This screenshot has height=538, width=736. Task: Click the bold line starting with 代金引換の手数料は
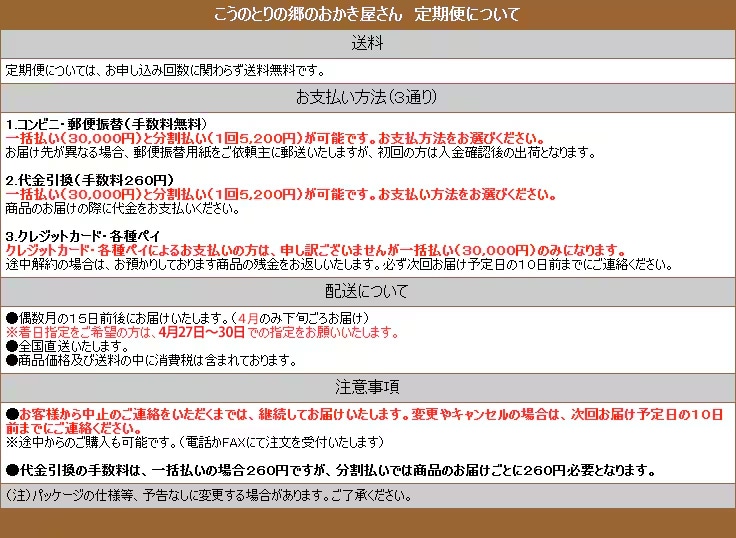pos(330,469)
